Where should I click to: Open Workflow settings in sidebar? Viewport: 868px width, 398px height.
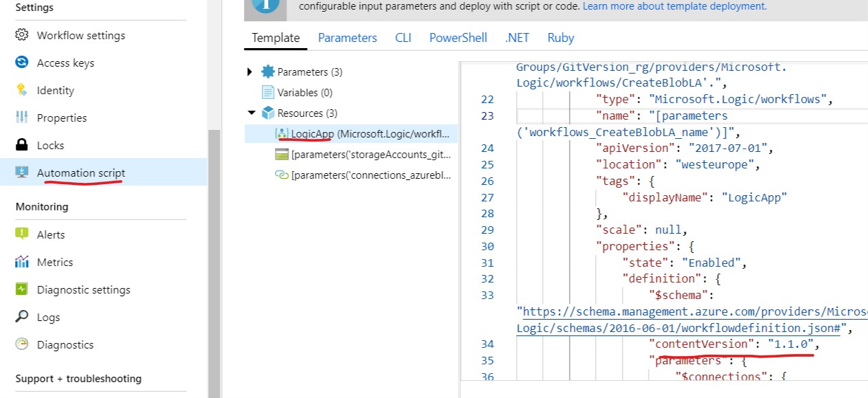coord(81,35)
